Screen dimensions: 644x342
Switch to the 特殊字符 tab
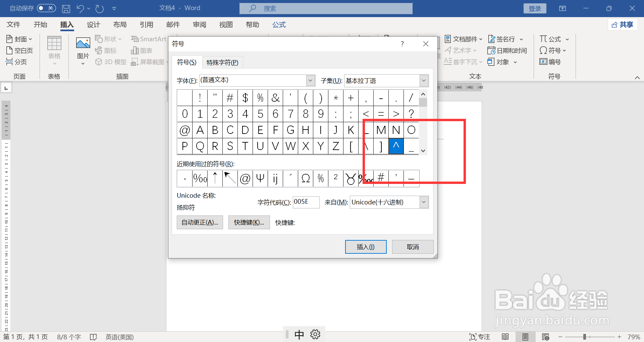tap(222, 62)
